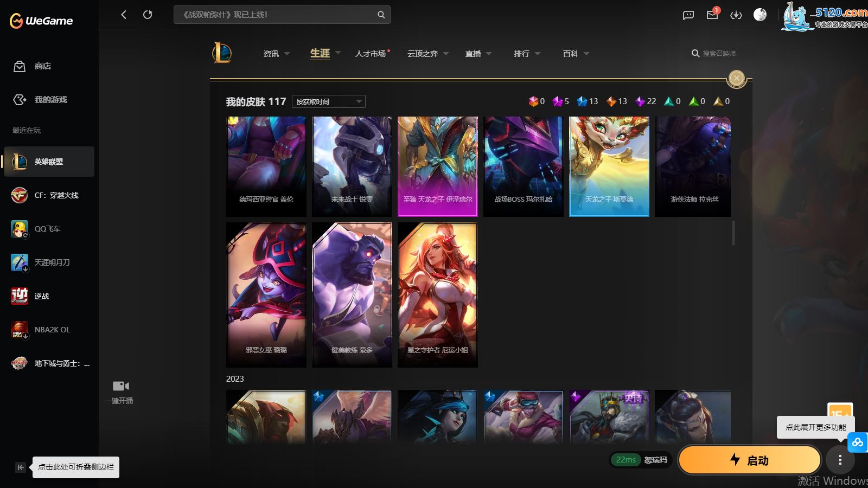
Task: Switch to the 人才市场 tab
Action: [x=371, y=54]
